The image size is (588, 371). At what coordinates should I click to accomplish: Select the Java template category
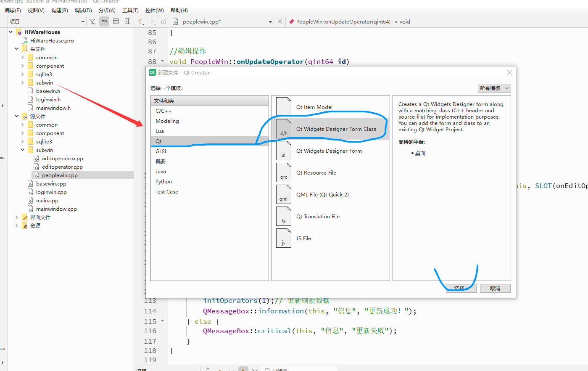210,171
